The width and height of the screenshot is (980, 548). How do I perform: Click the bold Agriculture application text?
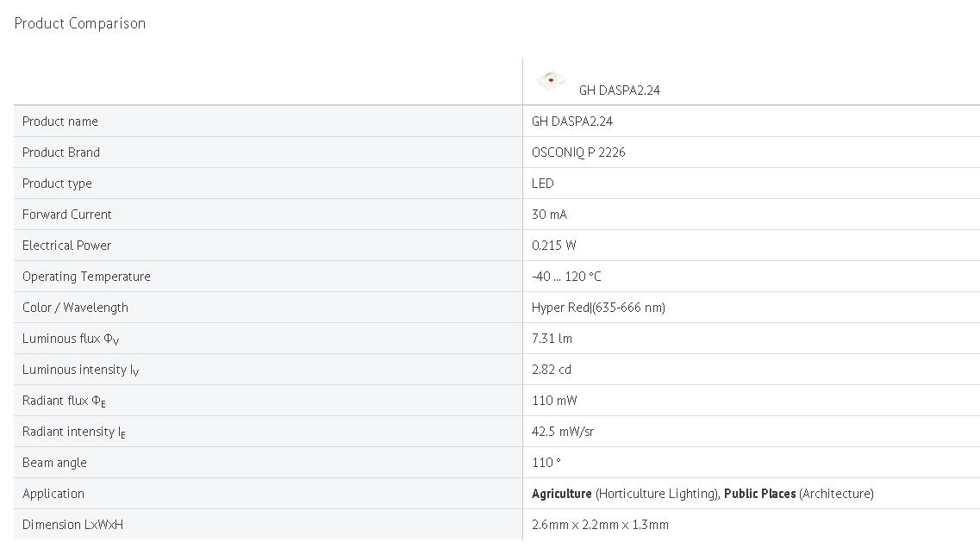point(562,494)
